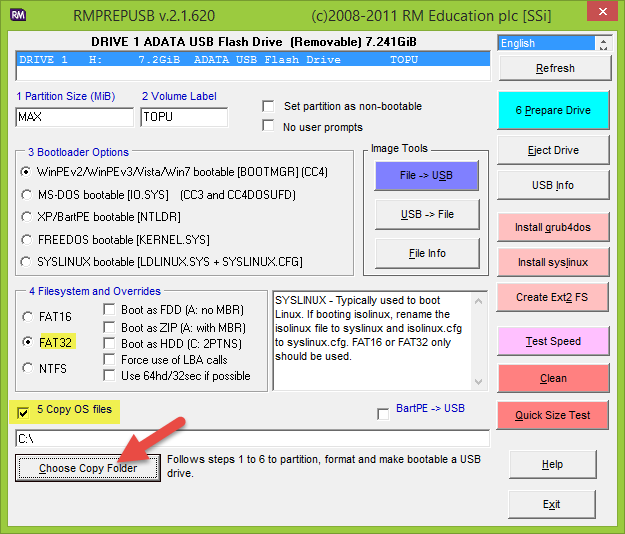The width and height of the screenshot is (625, 534).
Task: Enable BartPE -> USB checkbox
Action: (383, 414)
